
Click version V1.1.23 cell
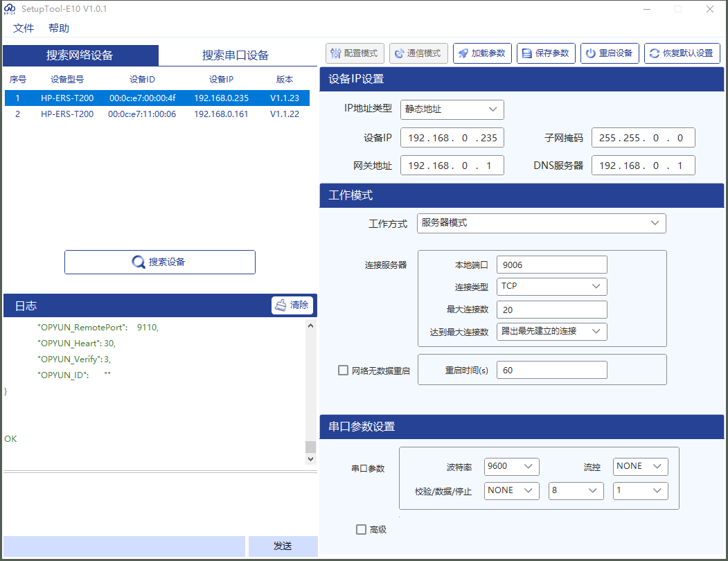285,98
